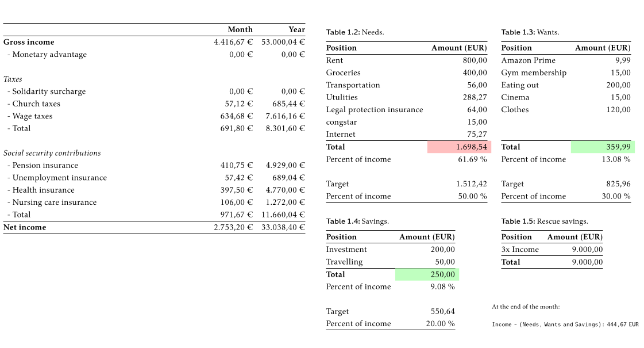The width and height of the screenshot is (644, 348).
Task: Click the Month column header
Action: click(240, 29)
